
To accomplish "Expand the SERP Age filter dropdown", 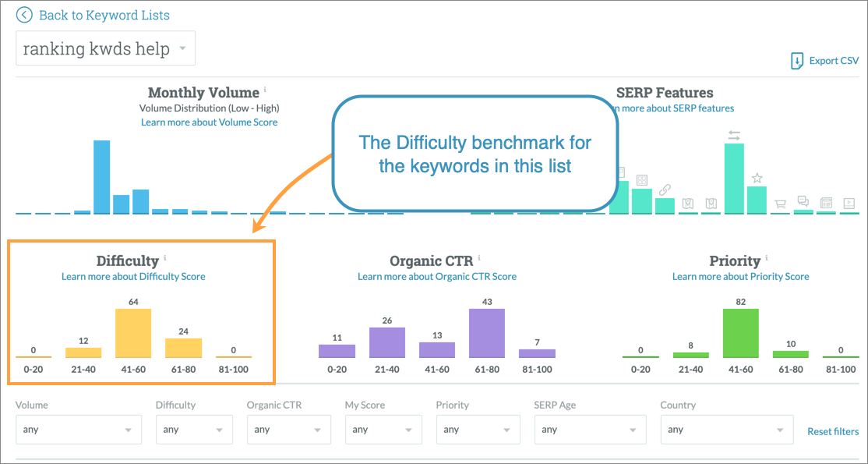I will [587, 430].
